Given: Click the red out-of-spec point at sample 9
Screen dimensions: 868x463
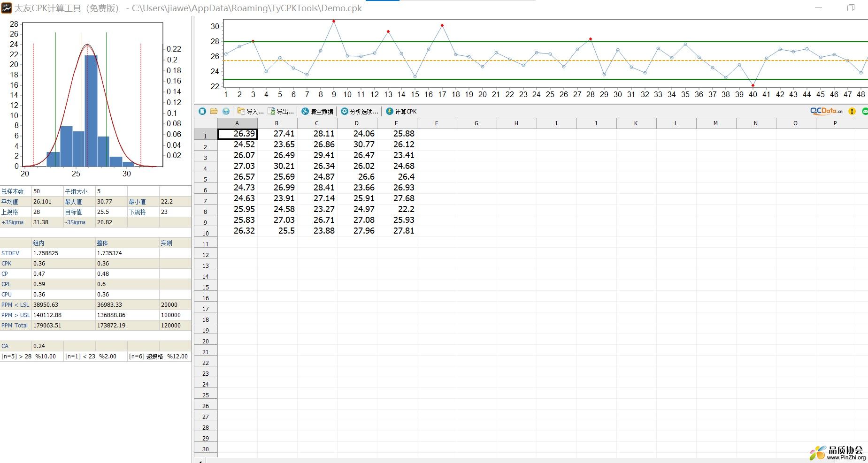Looking at the screenshot, I should 334,21.
